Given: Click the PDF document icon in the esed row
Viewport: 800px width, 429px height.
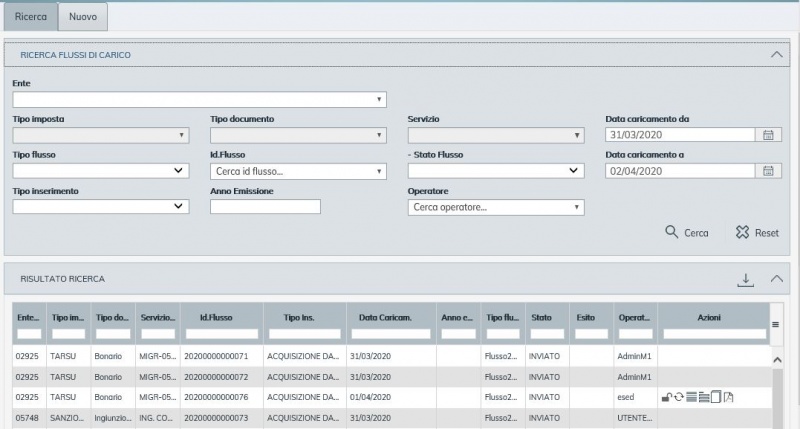Looking at the screenshot, I should (729, 397).
